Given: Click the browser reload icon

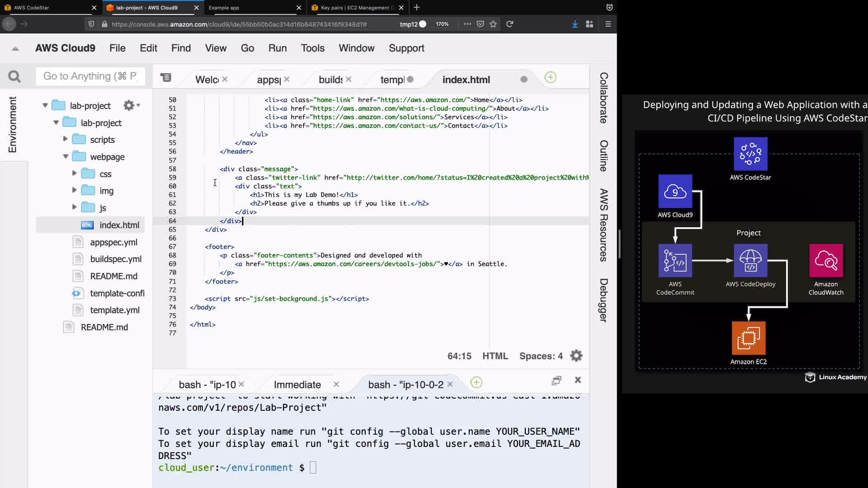Looking at the screenshot, I should [x=509, y=24].
